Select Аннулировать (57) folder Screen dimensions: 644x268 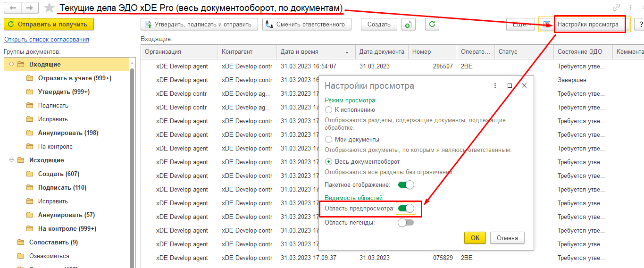(67, 215)
